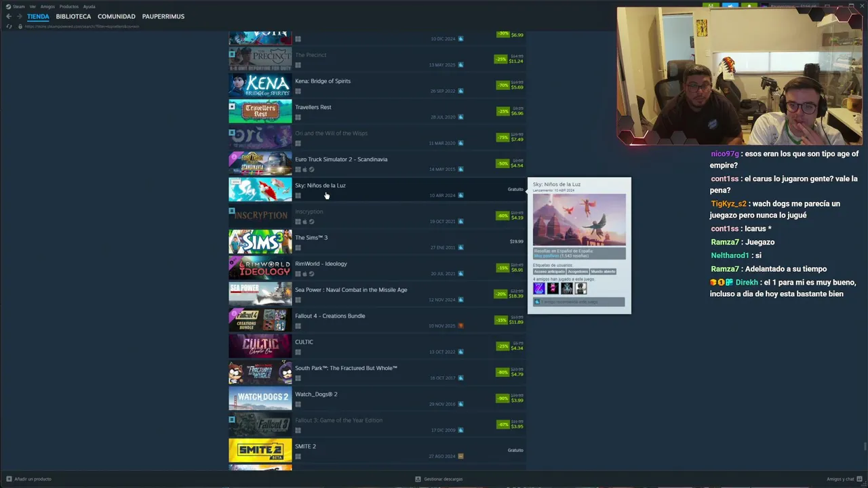The image size is (868, 488).
Task: Click The Sims 3 capsule image
Action: (x=260, y=242)
